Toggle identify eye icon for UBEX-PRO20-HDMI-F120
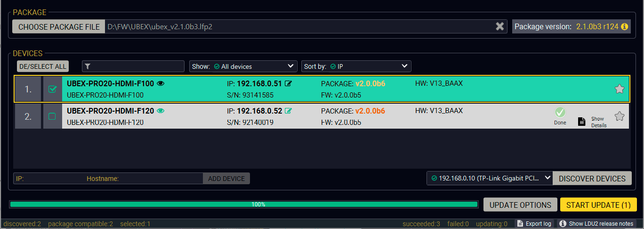Image resolution: width=644 pixels, height=229 pixels. (x=161, y=111)
